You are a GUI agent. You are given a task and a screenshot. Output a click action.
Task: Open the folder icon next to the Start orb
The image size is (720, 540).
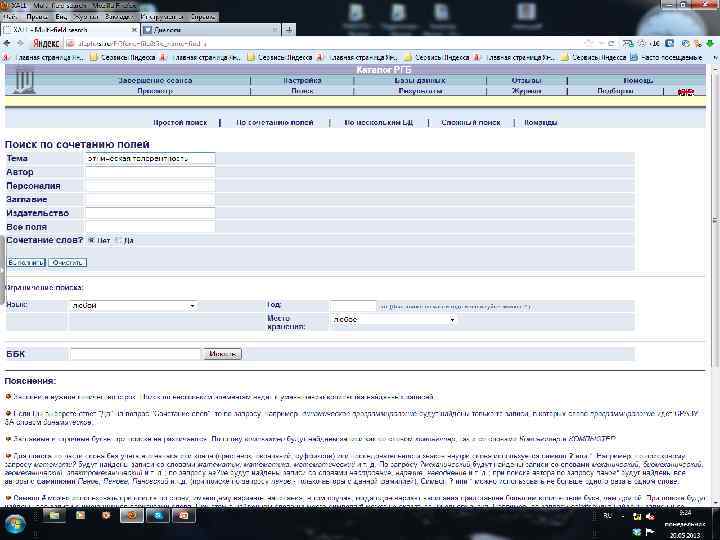(54, 516)
